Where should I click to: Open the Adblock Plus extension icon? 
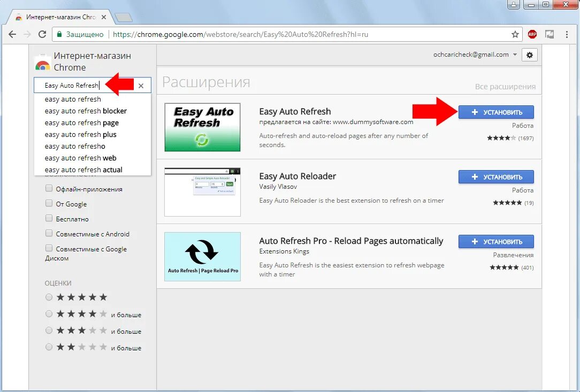click(532, 34)
